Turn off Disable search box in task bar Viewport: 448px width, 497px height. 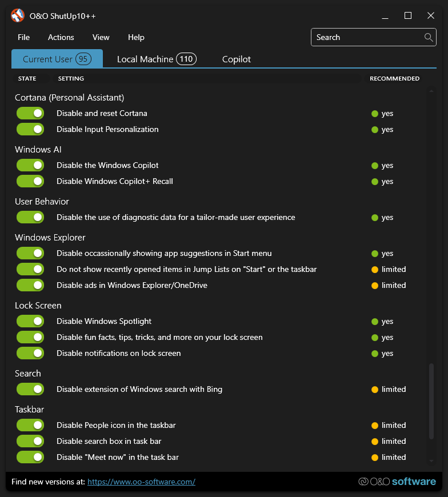[30, 442]
